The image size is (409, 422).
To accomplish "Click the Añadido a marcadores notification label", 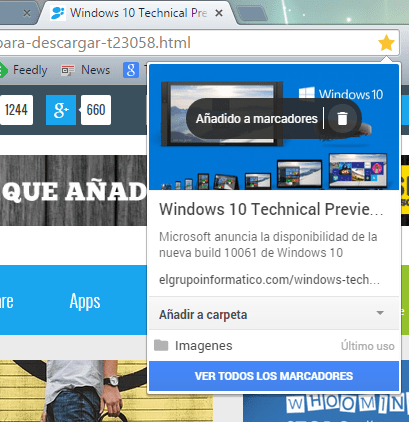I will click(257, 119).
